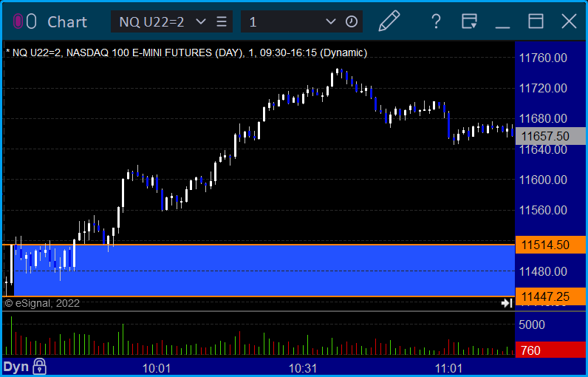Click the 10:01 time axis label
The image size is (588, 377).
click(157, 368)
